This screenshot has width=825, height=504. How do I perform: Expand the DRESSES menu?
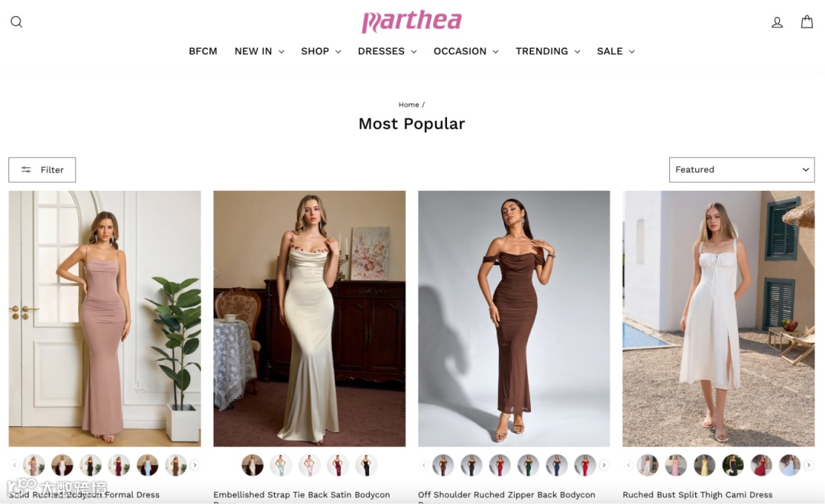click(x=387, y=51)
